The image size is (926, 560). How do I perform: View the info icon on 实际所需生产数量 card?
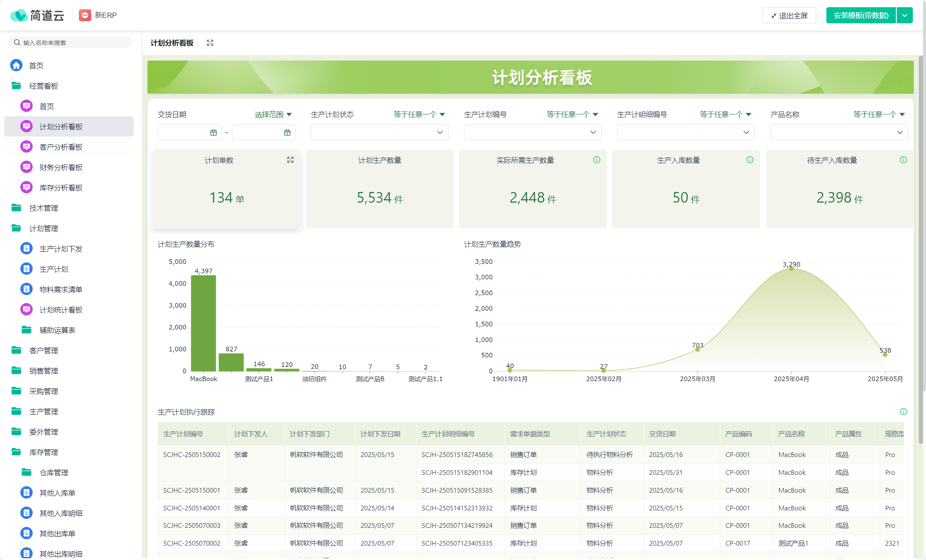(597, 160)
